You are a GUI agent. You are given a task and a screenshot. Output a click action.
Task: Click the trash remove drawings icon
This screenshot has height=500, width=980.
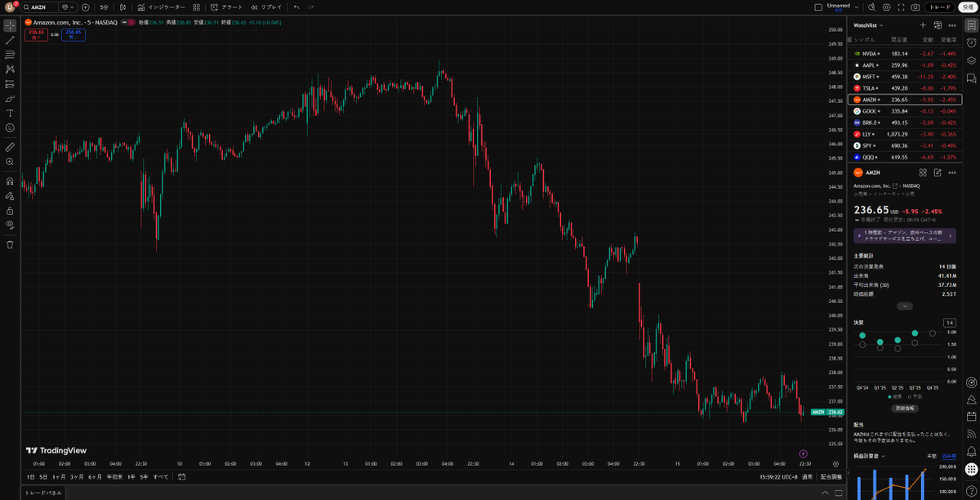pyautogui.click(x=10, y=244)
